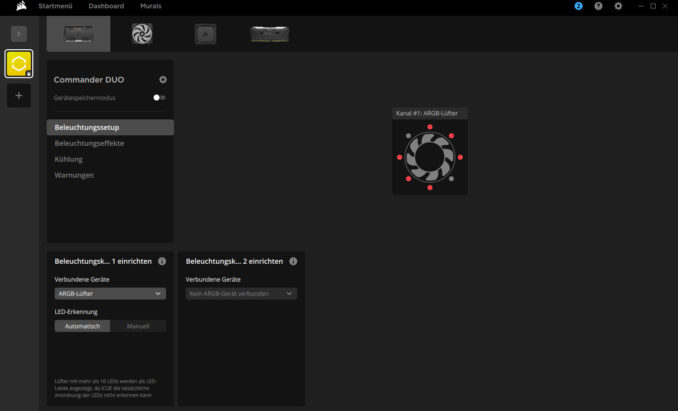
Task: Open the help question mark icon
Action: pos(598,6)
